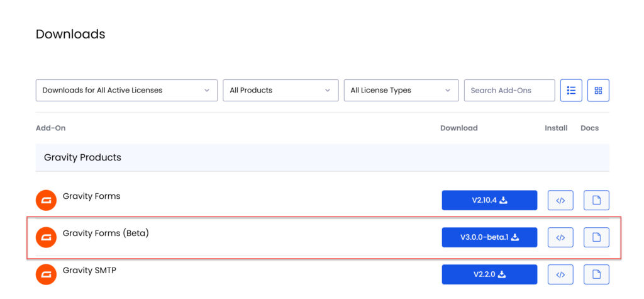Open docs for Gravity SMTP
644x299 pixels.
click(596, 274)
